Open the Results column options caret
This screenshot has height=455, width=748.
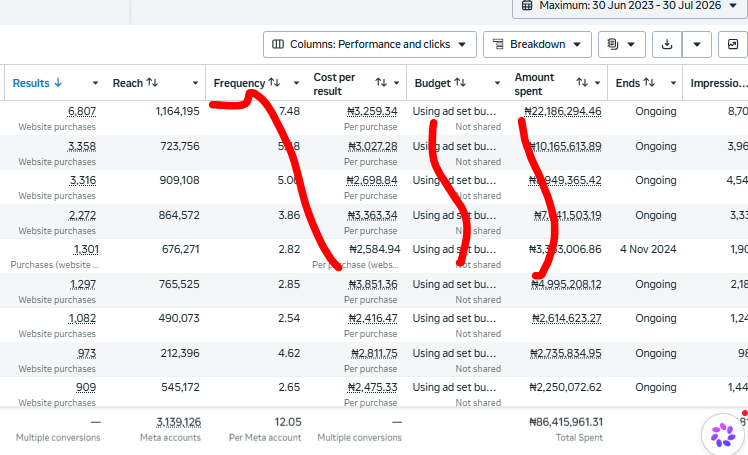[95, 83]
